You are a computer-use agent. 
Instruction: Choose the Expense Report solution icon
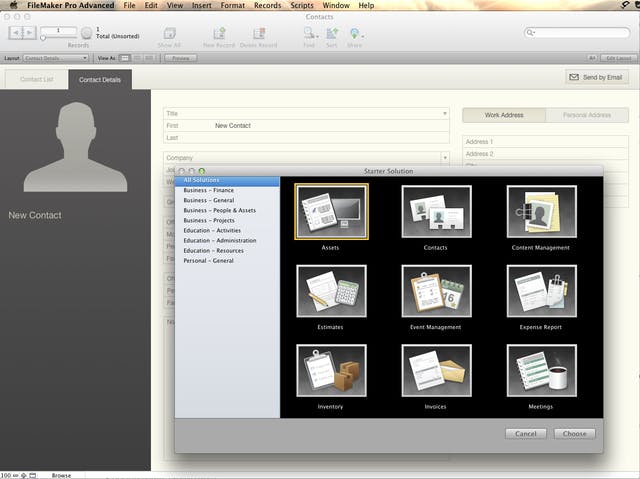click(x=542, y=291)
